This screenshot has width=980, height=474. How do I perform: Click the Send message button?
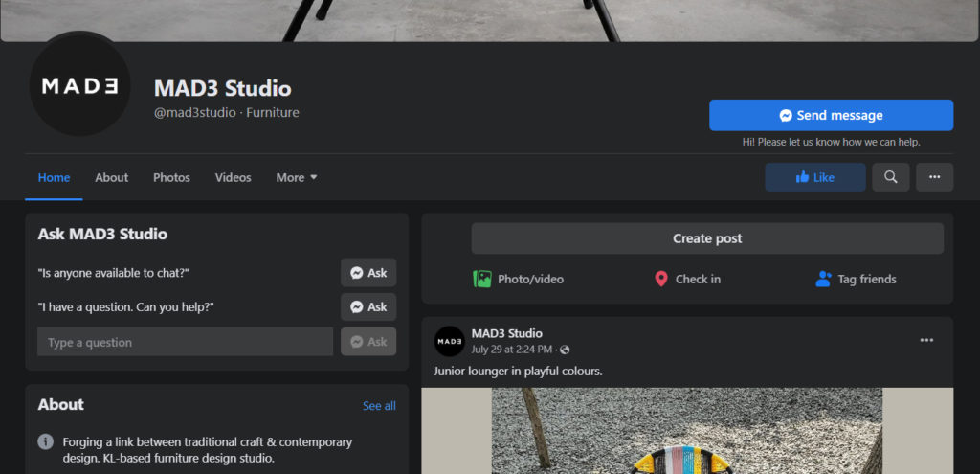(x=831, y=115)
